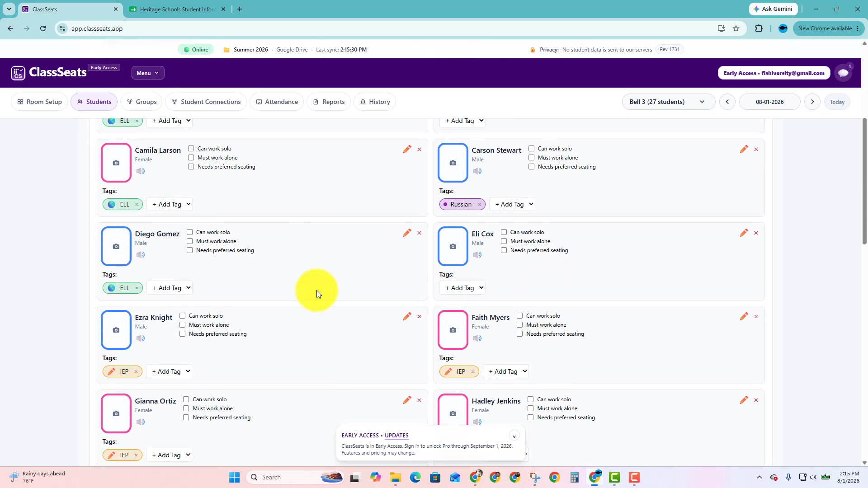Delete Carson Stewart using red X icon
Viewport: 868px width, 488px height.
(x=756, y=150)
